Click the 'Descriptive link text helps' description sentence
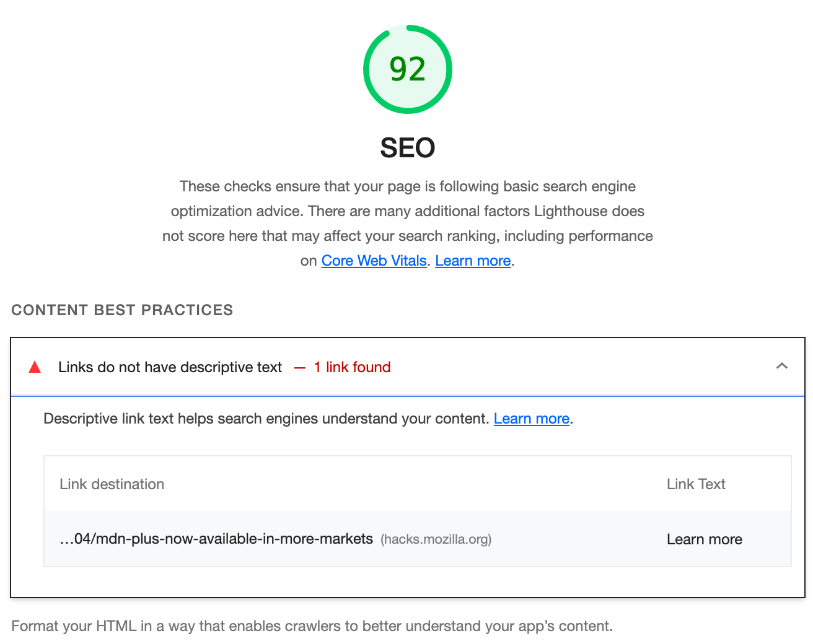813x644 pixels. coord(266,419)
